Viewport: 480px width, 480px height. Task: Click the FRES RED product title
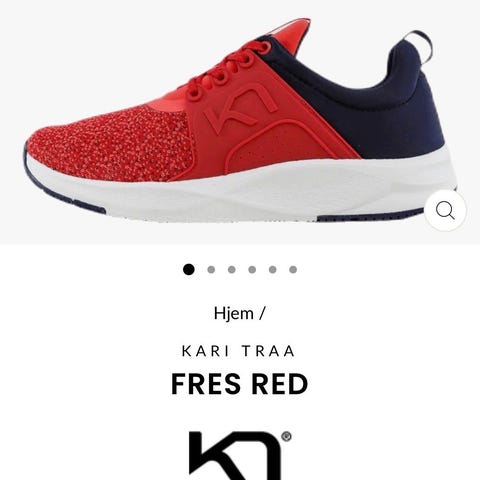(239, 384)
